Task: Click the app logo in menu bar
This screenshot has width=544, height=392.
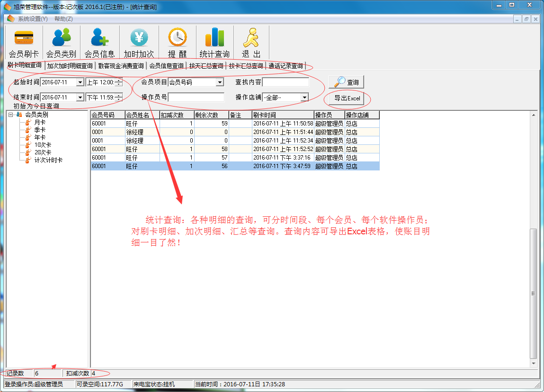Action: coord(11,19)
